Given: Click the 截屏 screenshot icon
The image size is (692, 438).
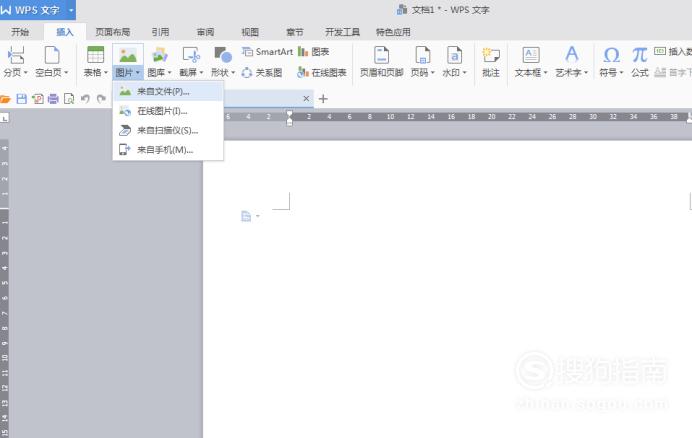Looking at the screenshot, I should pos(191,55).
